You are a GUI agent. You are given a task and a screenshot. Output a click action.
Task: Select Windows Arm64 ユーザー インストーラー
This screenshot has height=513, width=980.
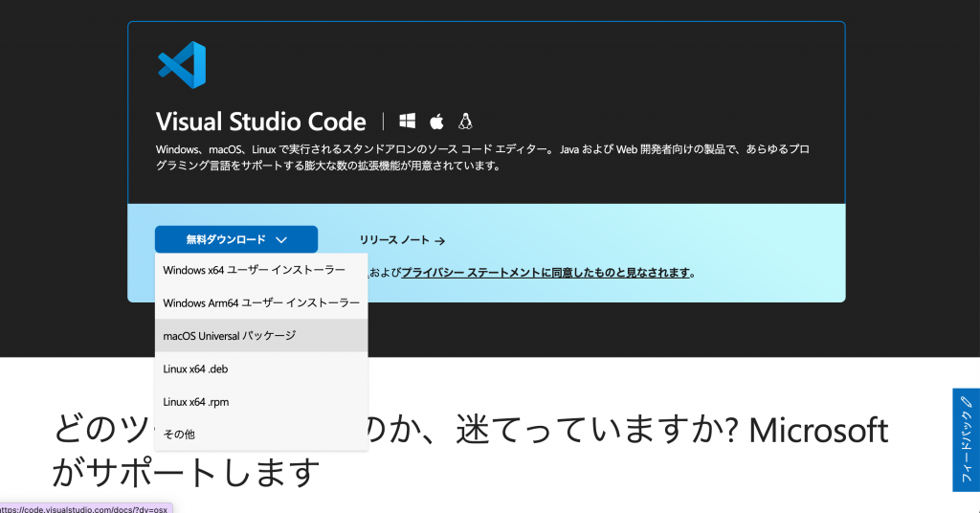pyautogui.click(x=261, y=303)
